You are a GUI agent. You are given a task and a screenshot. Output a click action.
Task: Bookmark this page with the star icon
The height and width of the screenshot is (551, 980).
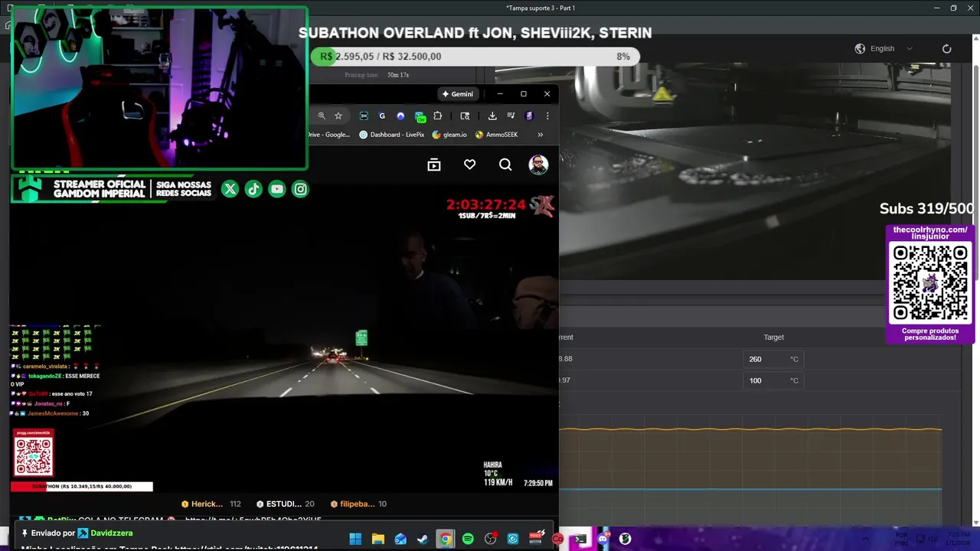(x=338, y=116)
